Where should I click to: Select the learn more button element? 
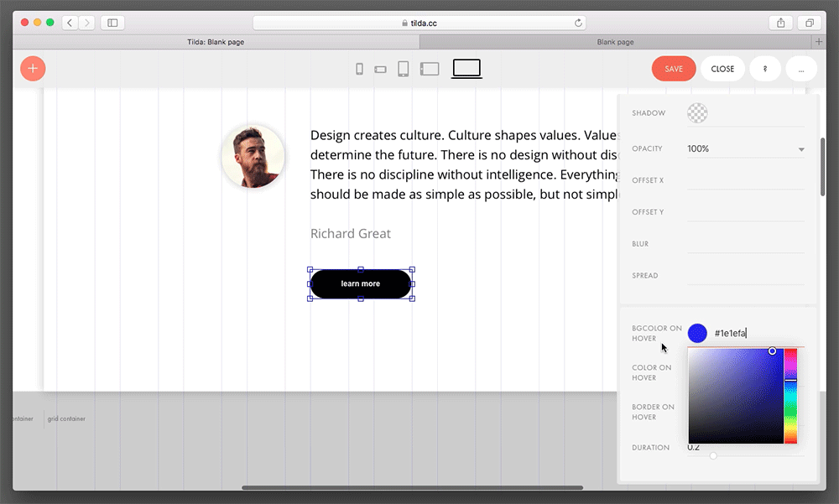[x=361, y=283]
